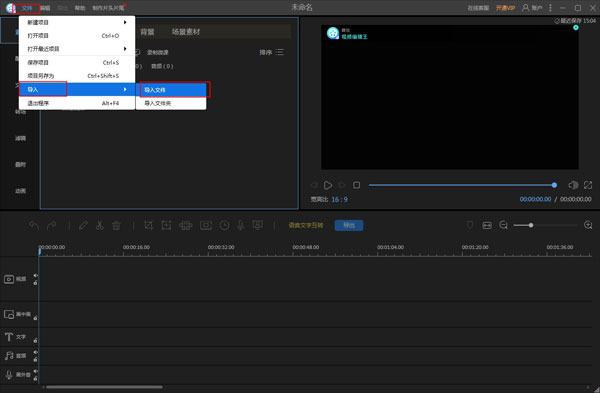Click the yellow 语音文字互转 link
This screenshot has height=393, width=600.
306,225
